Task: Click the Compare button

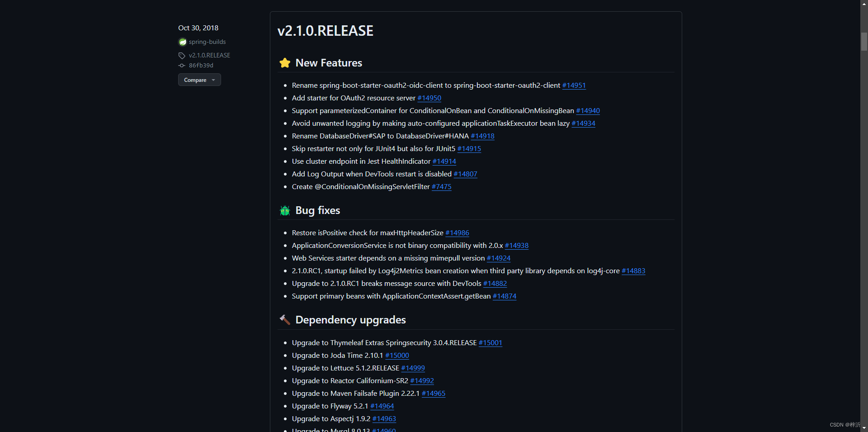Action: pos(195,80)
